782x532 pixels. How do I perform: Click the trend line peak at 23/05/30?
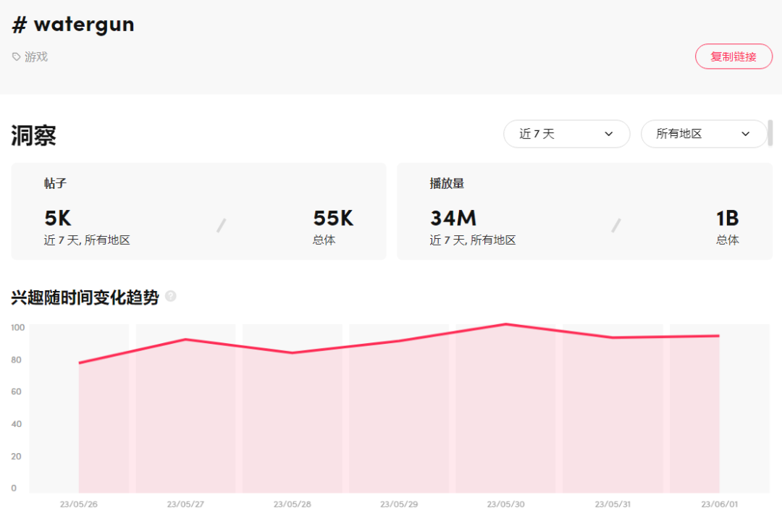click(x=506, y=325)
